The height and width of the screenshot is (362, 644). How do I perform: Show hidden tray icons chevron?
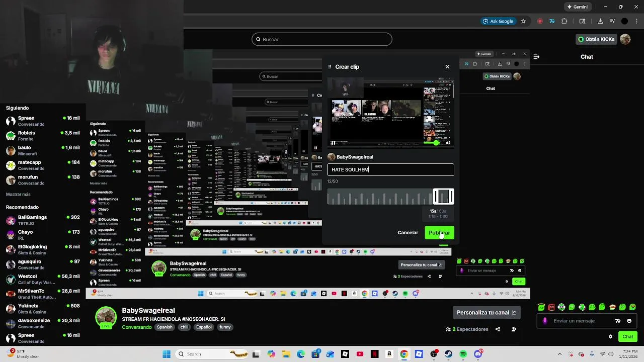point(559,354)
